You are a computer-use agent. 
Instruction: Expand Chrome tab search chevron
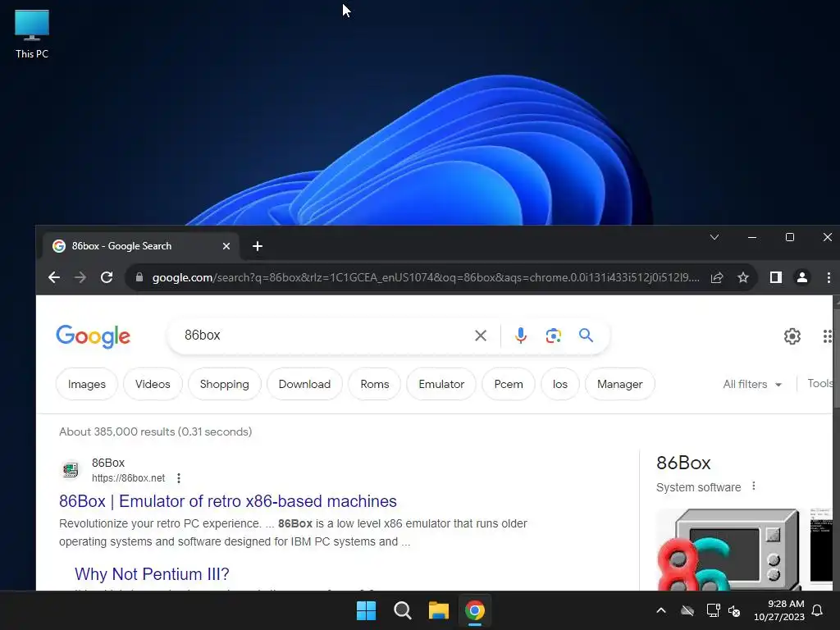pyautogui.click(x=714, y=237)
